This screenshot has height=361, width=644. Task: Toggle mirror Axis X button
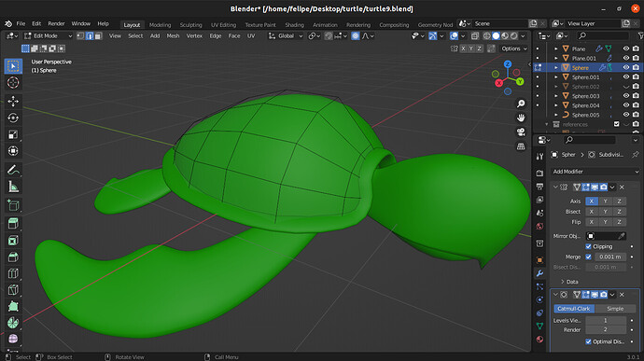pos(592,201)
